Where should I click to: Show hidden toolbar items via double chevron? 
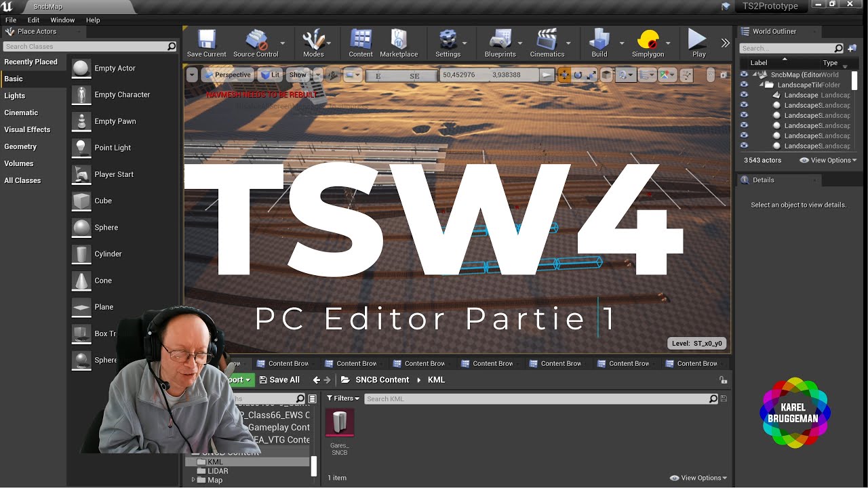tap(726, 43)
